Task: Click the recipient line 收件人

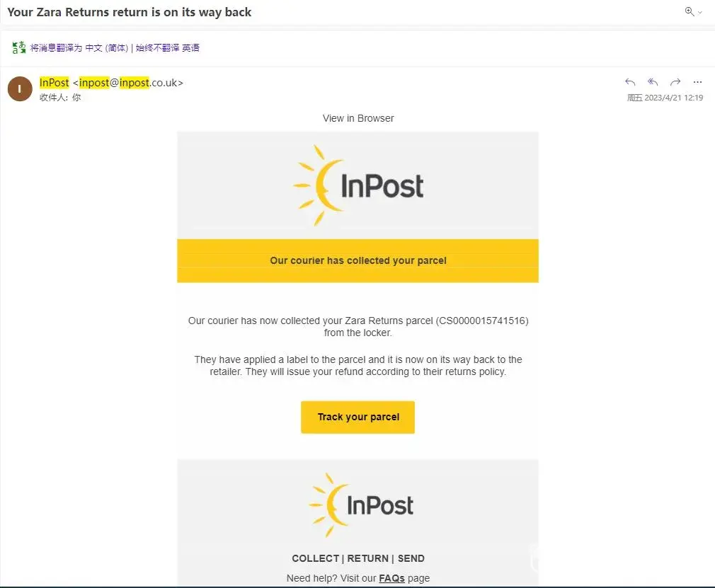Action: (x=60, y=98)
